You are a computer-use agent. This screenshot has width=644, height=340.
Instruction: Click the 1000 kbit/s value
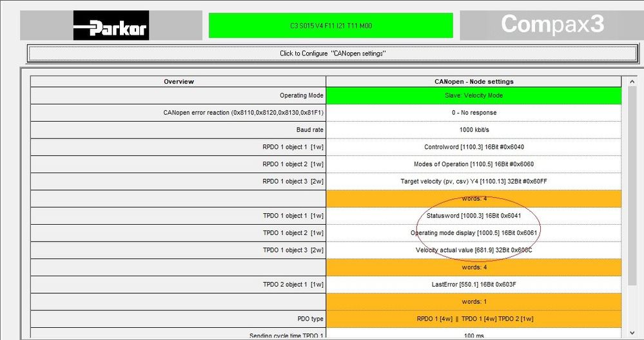click(x=474, y=129)
